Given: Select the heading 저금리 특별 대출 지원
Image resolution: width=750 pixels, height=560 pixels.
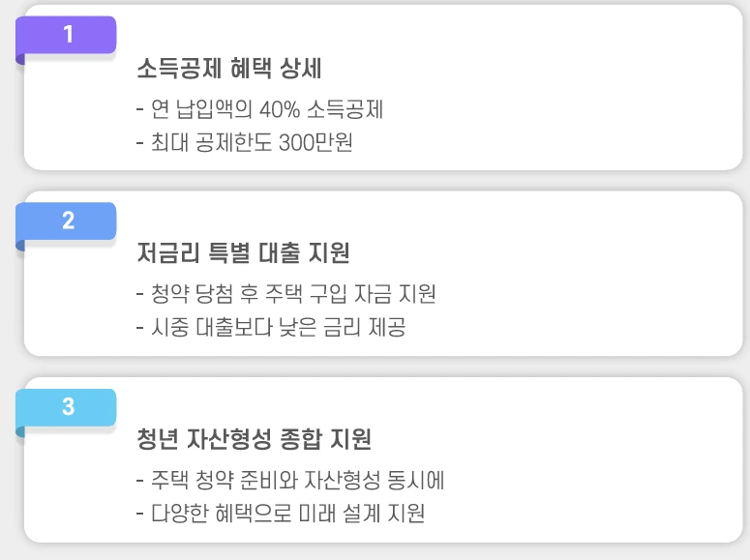Looking at the screenshot, I should (243, 252).
